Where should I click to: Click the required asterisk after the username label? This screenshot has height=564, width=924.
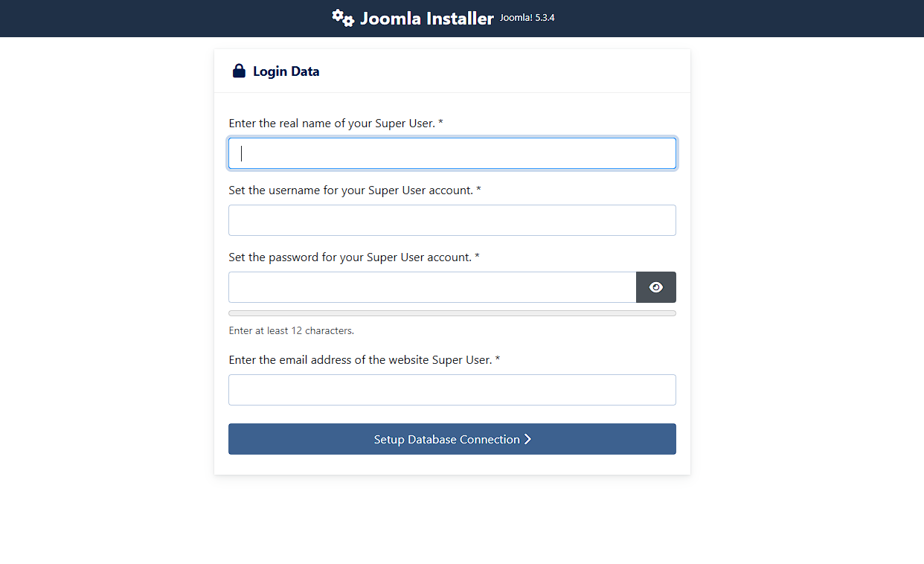[x=478, y=190]
